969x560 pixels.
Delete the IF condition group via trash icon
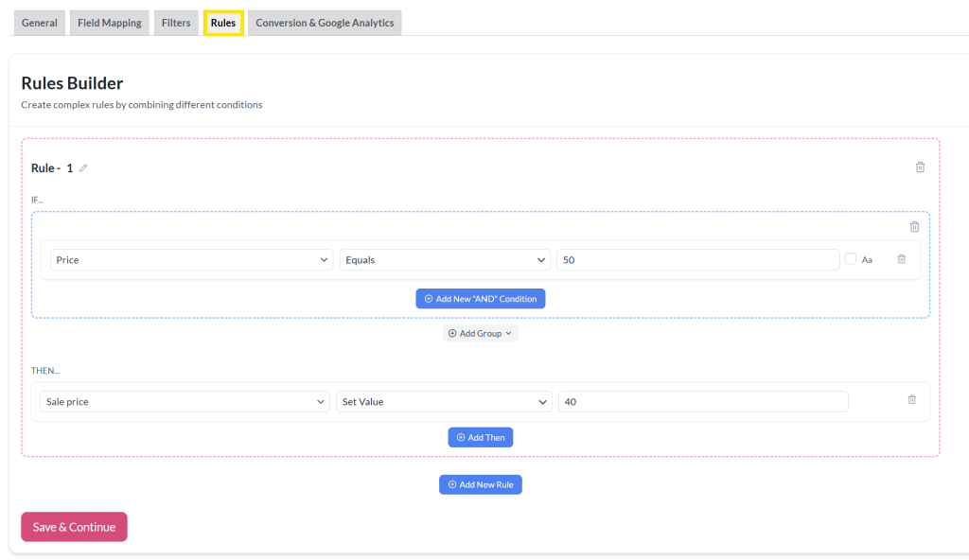coord(914,226)
